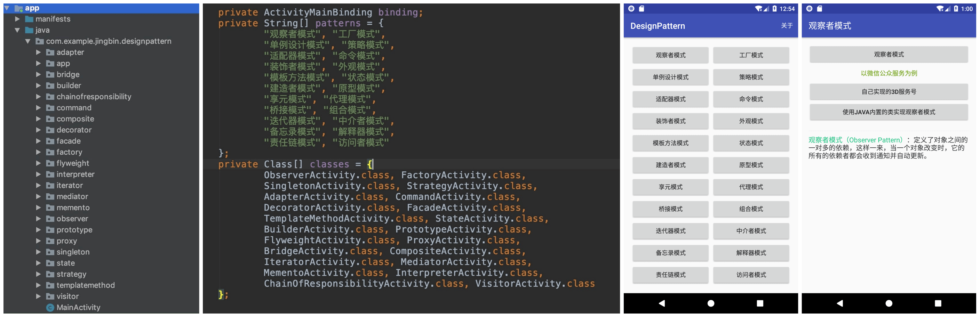Select the chainofresponsibility package
This screenshot has width=980, height=317.
click(94, 97)
